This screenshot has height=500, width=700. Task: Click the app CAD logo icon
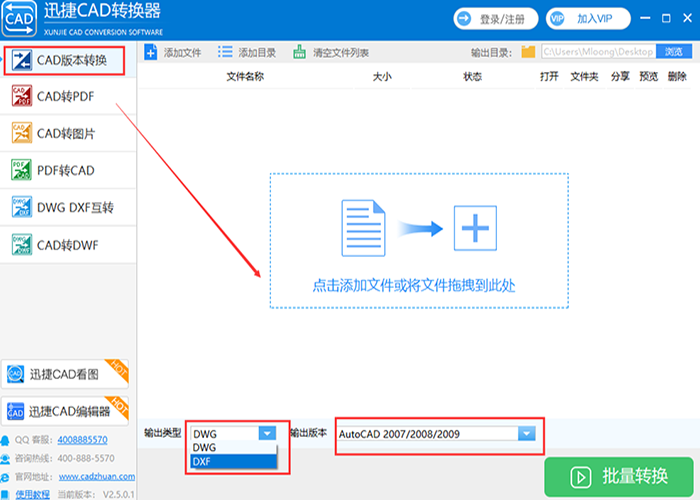pos(19,19)
